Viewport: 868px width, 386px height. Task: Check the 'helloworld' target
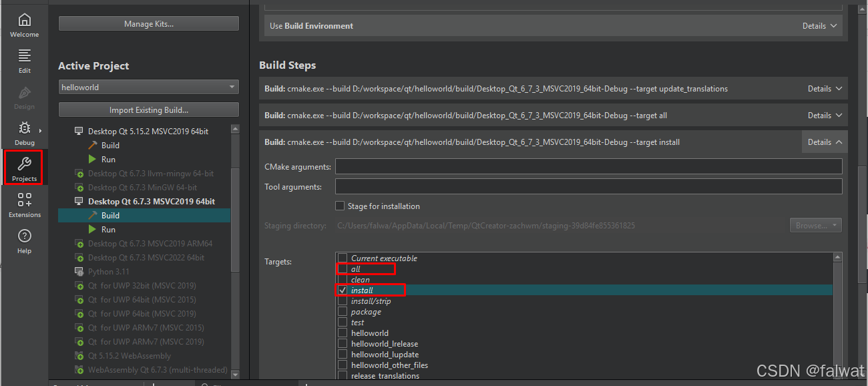click(343, 333)
